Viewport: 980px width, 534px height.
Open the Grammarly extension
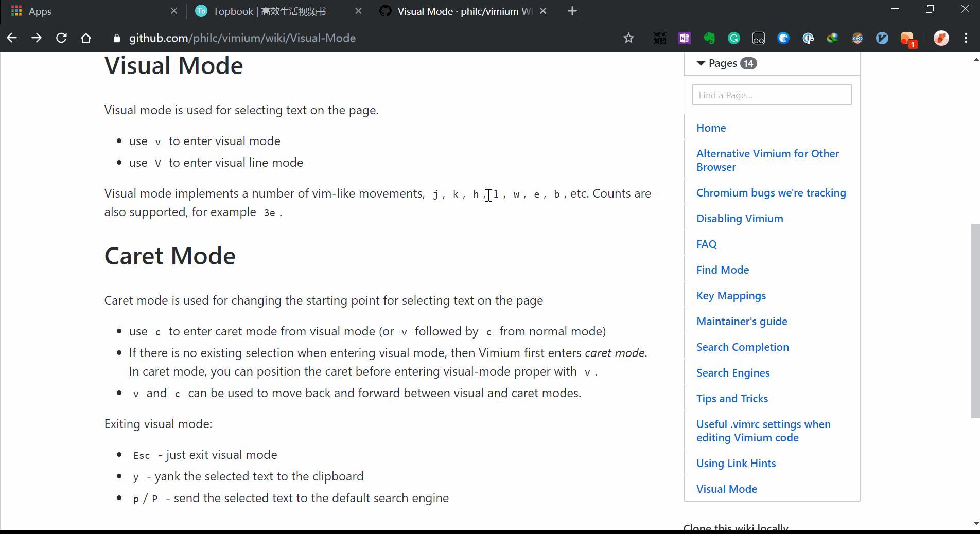pos(734,38)
